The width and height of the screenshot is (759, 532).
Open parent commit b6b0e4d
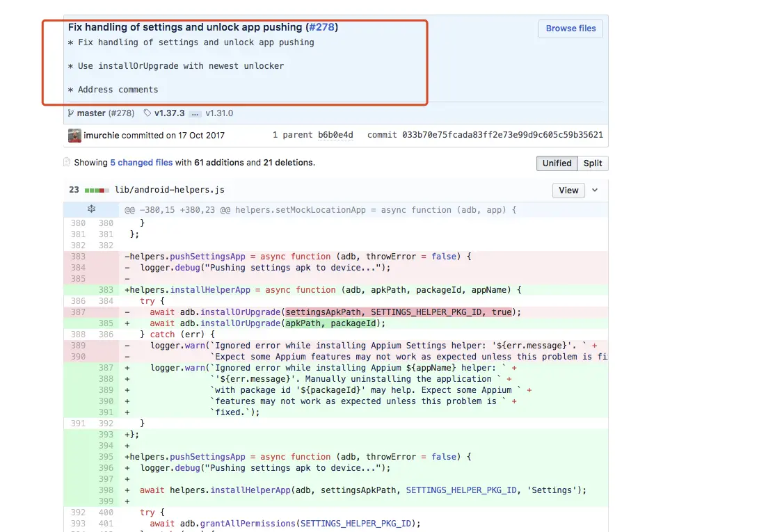[335, 135]
